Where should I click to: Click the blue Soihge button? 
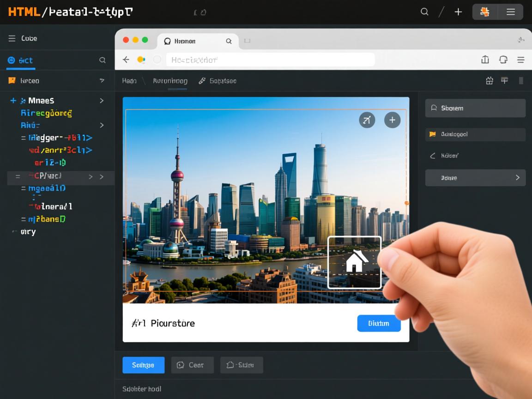coord(143,365)
